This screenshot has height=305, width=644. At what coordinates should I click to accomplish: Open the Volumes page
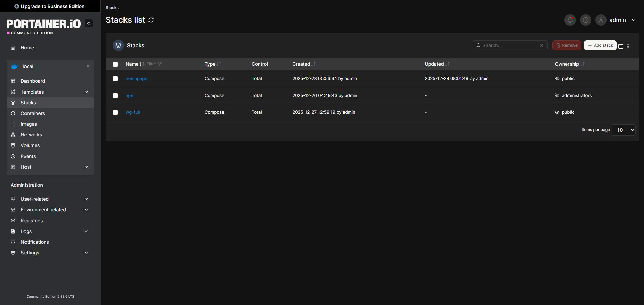[50, 145]
